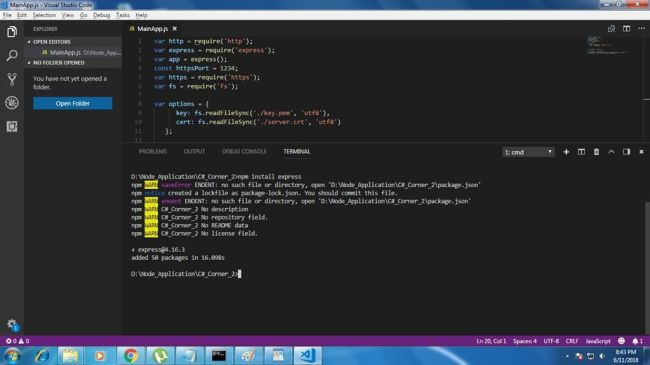This screenshot has width=650, height=365.
Task: Open uTorrent from the taskbar
Action: click(160, 356)
